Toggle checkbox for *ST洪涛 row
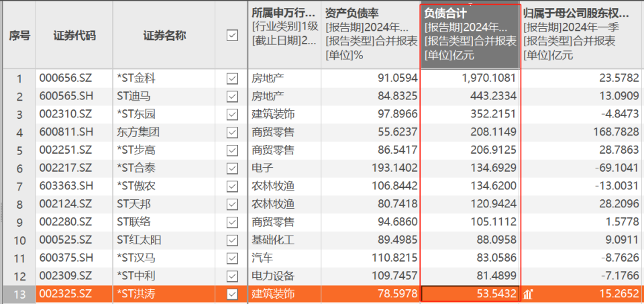Viewport: 644px width, 304px height. coord(233,294)
